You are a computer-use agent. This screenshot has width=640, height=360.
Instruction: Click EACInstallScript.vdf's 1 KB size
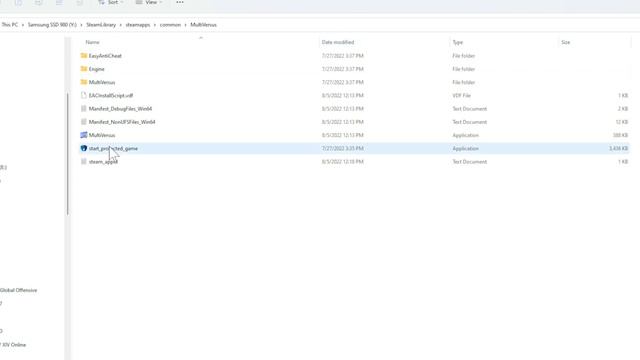(623, 96)
